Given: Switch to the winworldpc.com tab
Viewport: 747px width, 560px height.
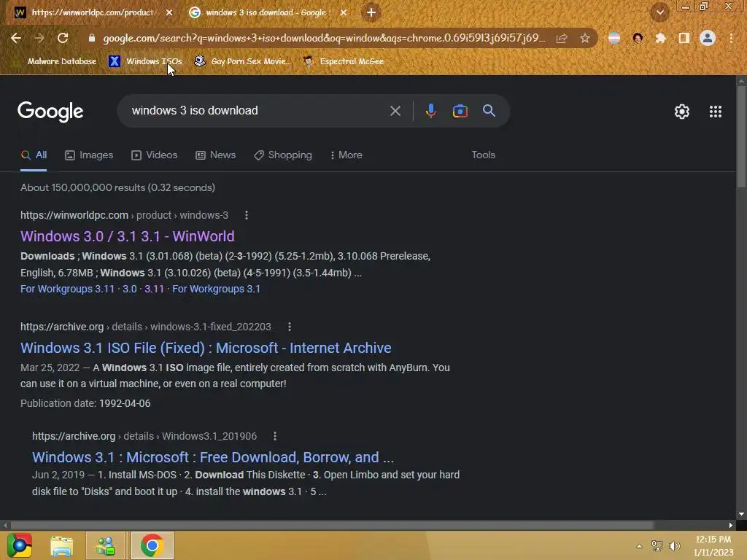Looking at the screenshot, I should (x=91, y=12).
